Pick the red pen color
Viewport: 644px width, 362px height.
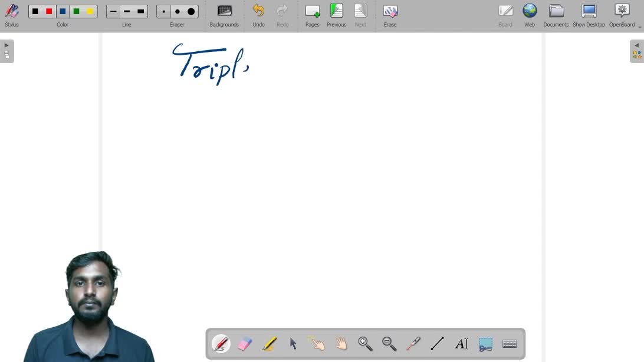tap(49, 12)
